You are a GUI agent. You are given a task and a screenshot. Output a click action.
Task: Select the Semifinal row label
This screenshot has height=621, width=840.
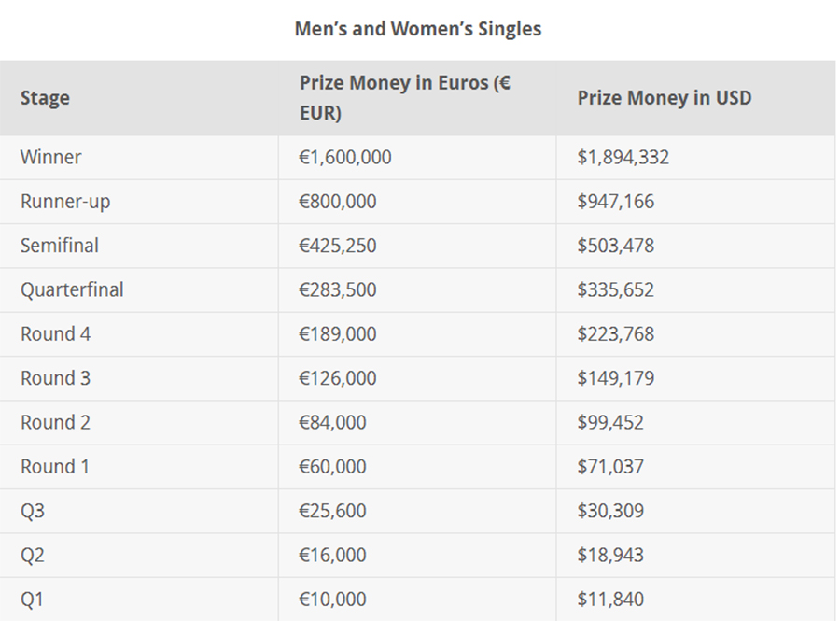[x=60, y=246]
